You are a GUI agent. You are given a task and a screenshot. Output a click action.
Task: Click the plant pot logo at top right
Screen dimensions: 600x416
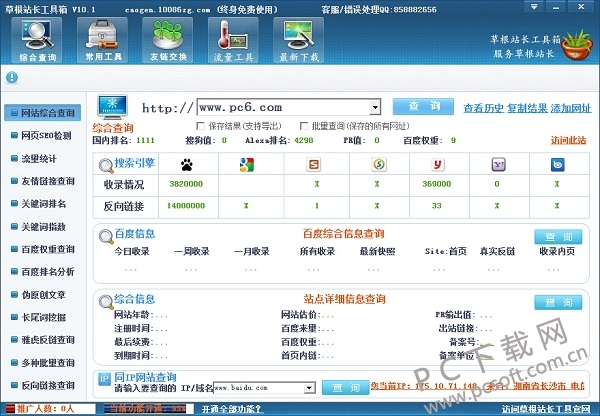tap(577, 45)
